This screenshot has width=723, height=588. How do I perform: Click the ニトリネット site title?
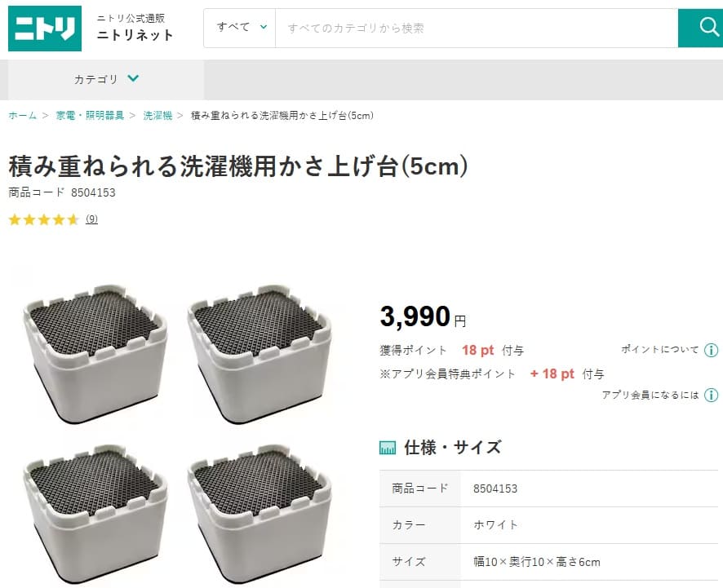pyautogui.click(x=135, y=35)
